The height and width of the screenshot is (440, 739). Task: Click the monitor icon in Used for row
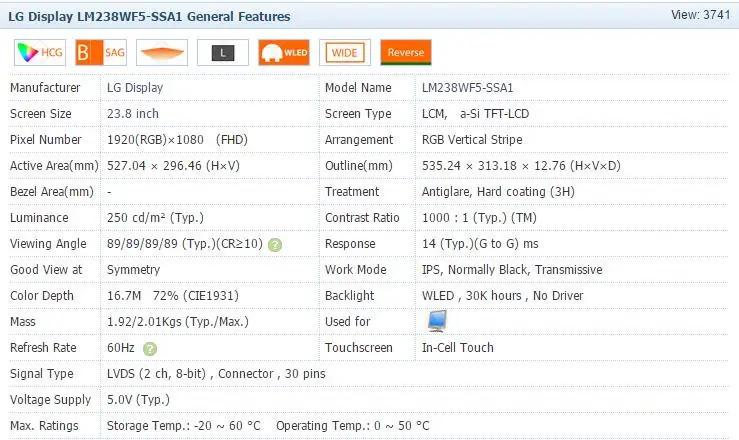coord(437,321)
